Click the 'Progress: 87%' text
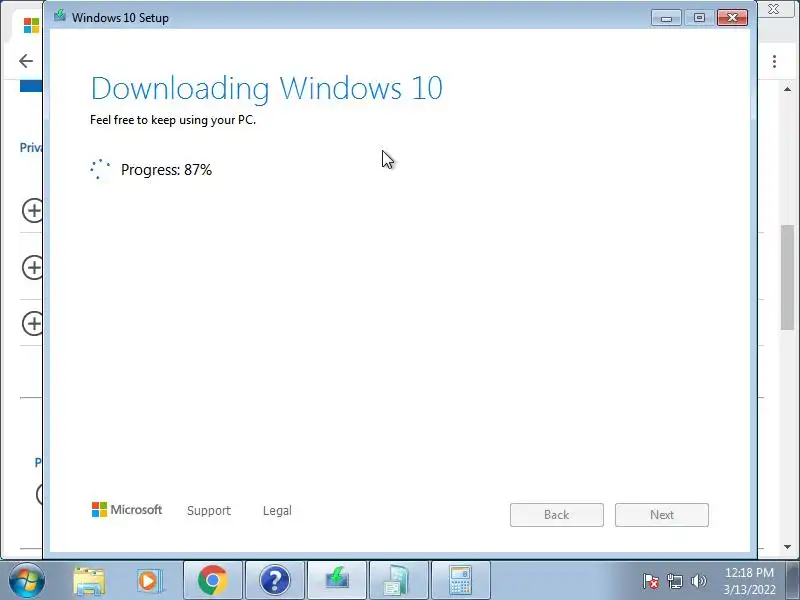The image size is (800, 600). (166, 170)
